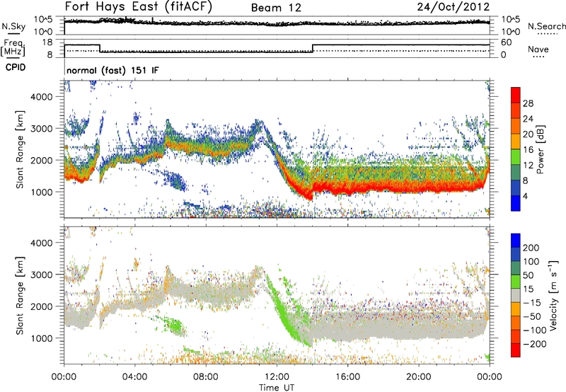The height and width of the screenshot is (392, 566).
Task: Click the date '24/Oct/2012'
Action: point(454,7)
